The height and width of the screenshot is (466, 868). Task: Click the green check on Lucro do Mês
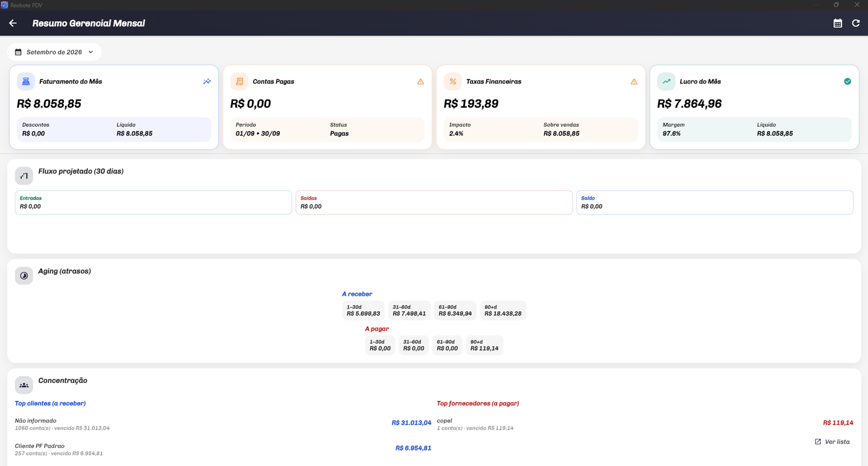[848, 81]
